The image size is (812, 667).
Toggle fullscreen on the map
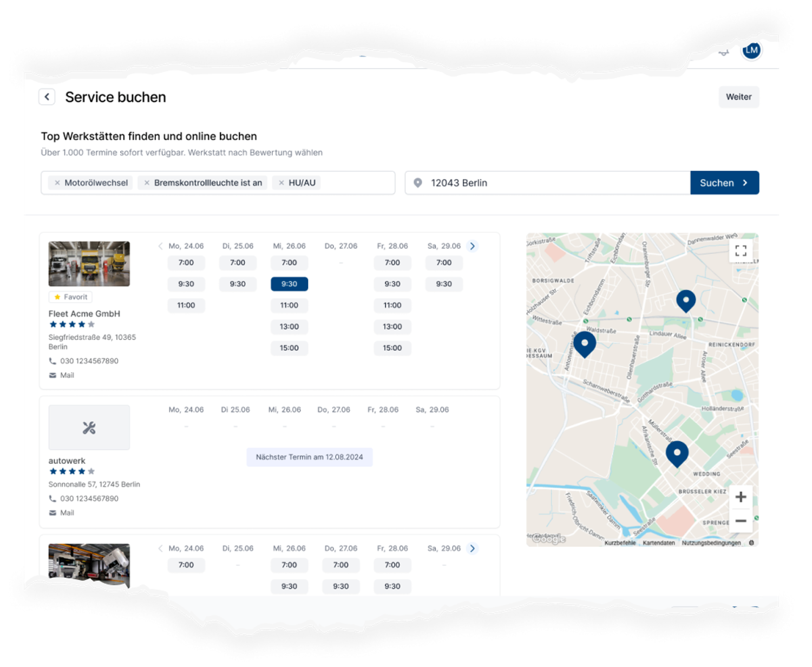coord(741,251)
